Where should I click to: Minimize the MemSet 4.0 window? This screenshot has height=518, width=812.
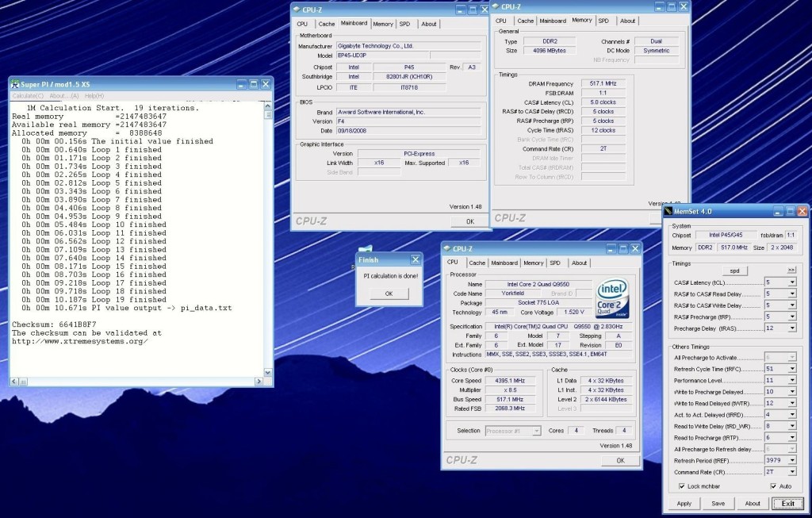778,211
